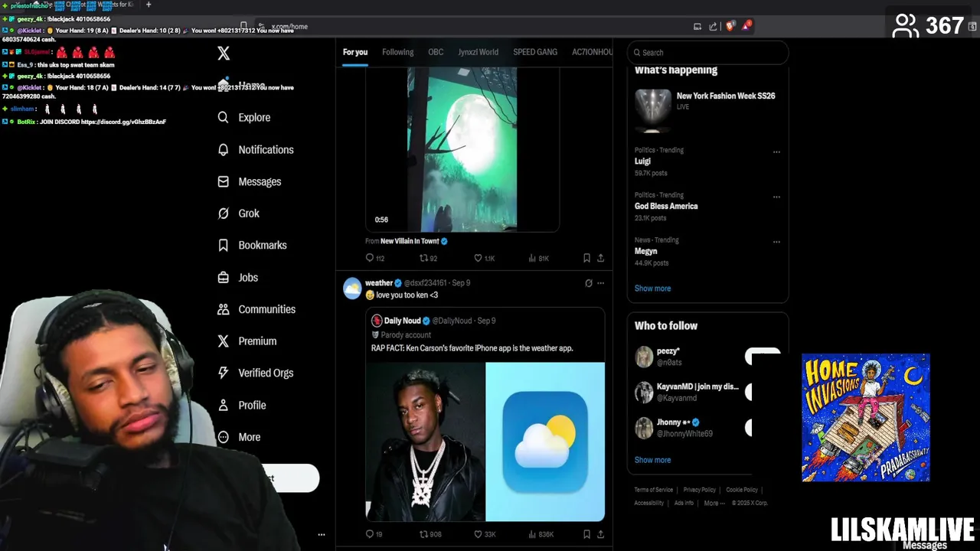The image size is (980, 551).
Task: Open Jobs in the sidebar
Action: tap(238, 277)
